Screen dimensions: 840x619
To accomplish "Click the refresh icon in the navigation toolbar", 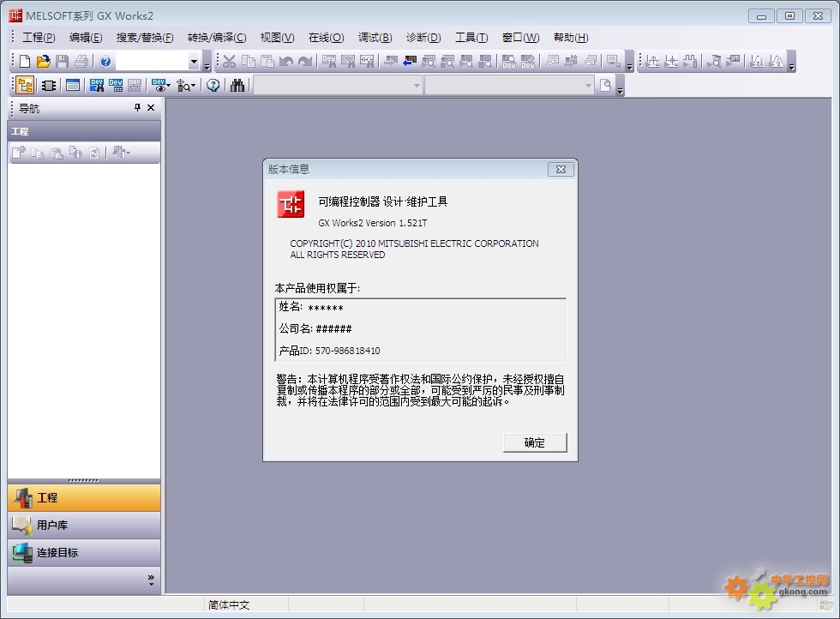I will pyautogui.click(x=94, y=153).
